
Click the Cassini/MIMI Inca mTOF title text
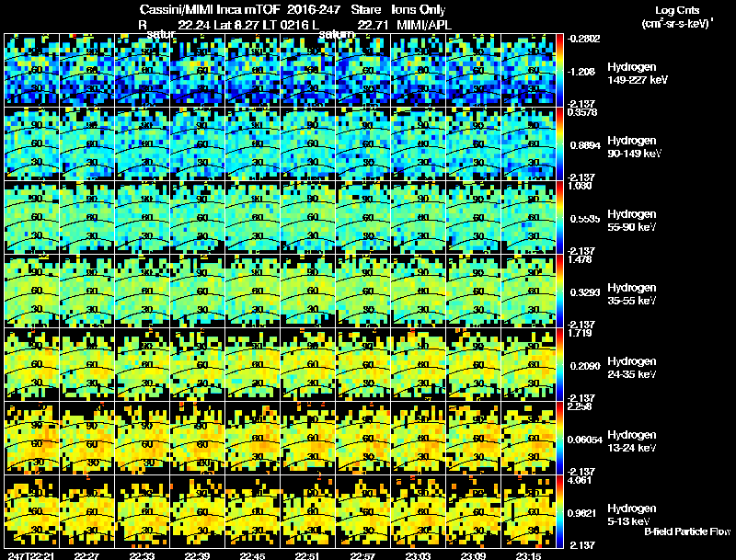[x=210, y=9]
